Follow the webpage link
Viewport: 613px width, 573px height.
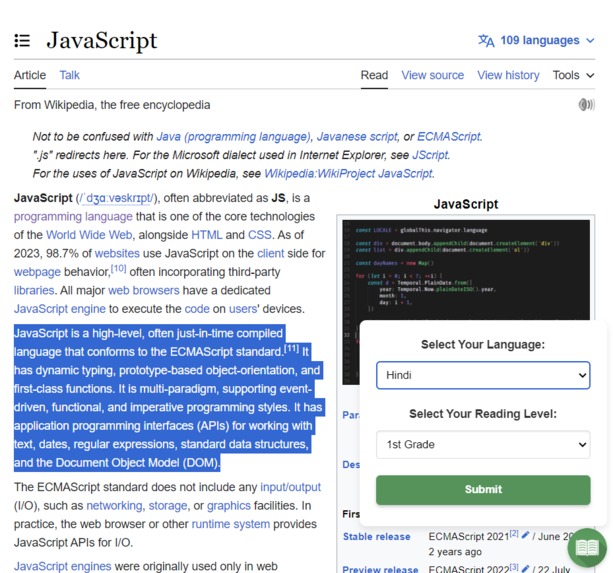click(37, 272)
